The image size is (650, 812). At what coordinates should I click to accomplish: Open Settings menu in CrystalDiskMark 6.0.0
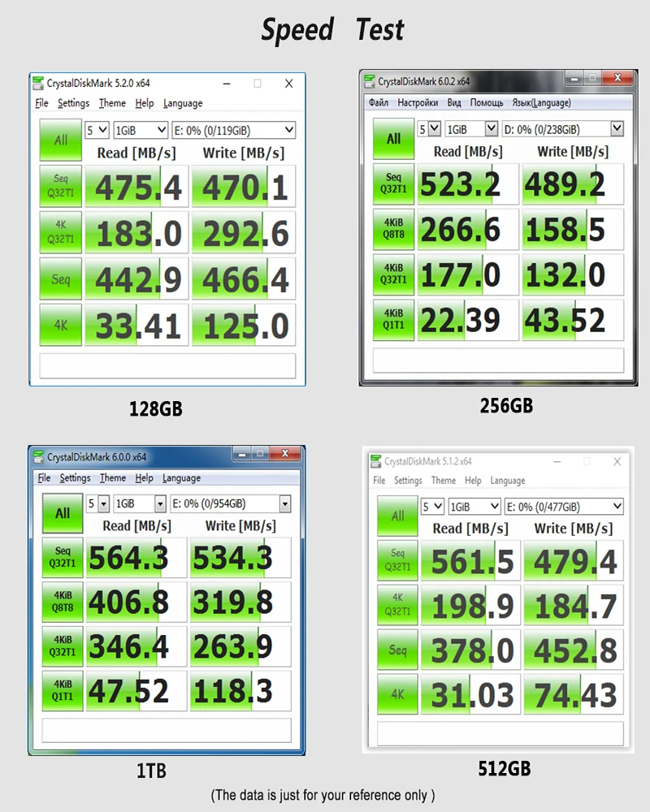coord(76,477)
